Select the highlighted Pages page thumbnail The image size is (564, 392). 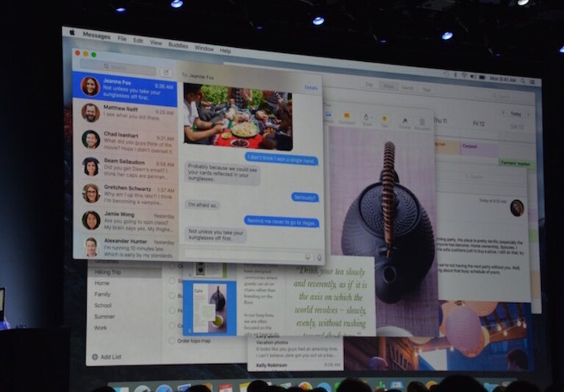pos(210,308)
